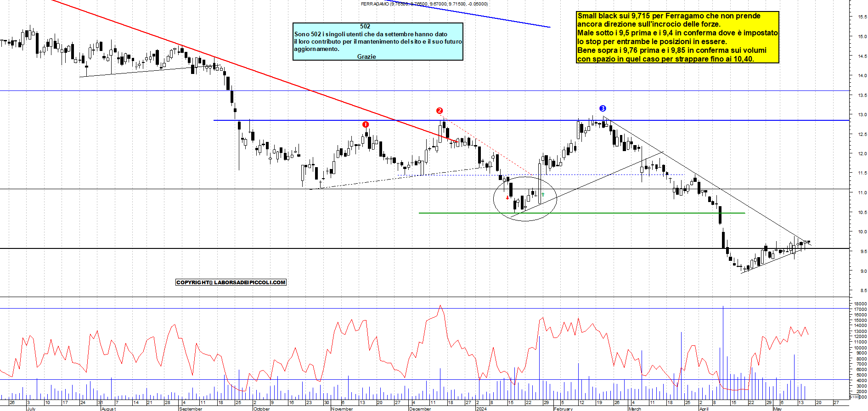
Task: Click the 12000 volume axis label
Action: point(860,337)
